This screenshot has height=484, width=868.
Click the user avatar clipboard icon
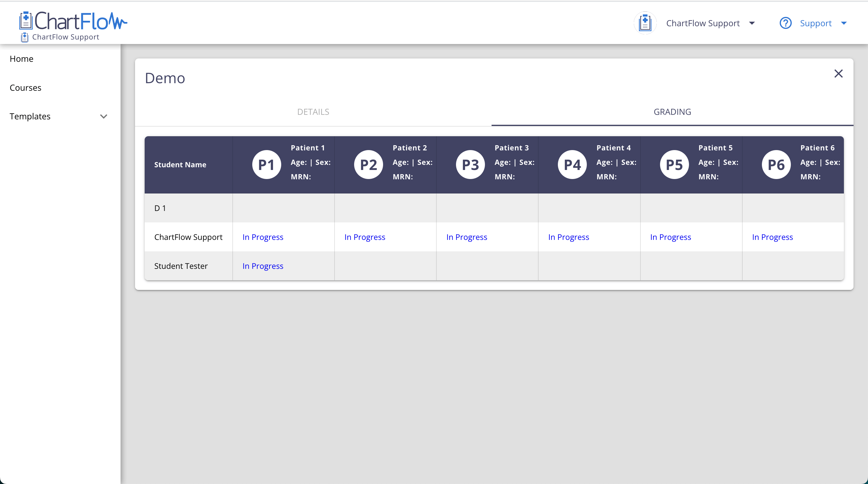tap(645, 23)
